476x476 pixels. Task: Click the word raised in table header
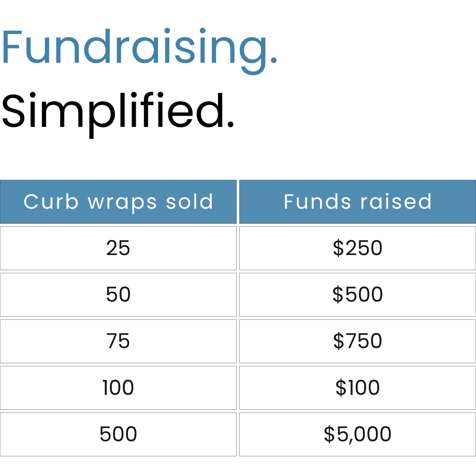click(x=396, y=202)
